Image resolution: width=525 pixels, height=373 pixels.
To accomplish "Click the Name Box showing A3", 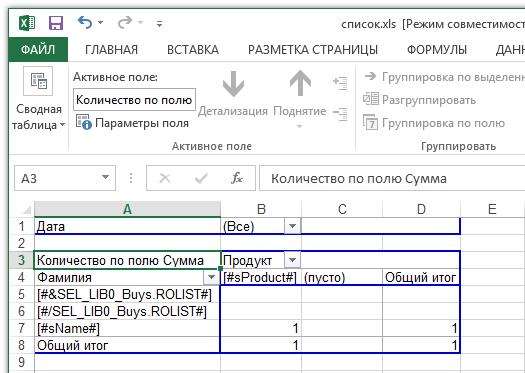I will coord(57,178).
